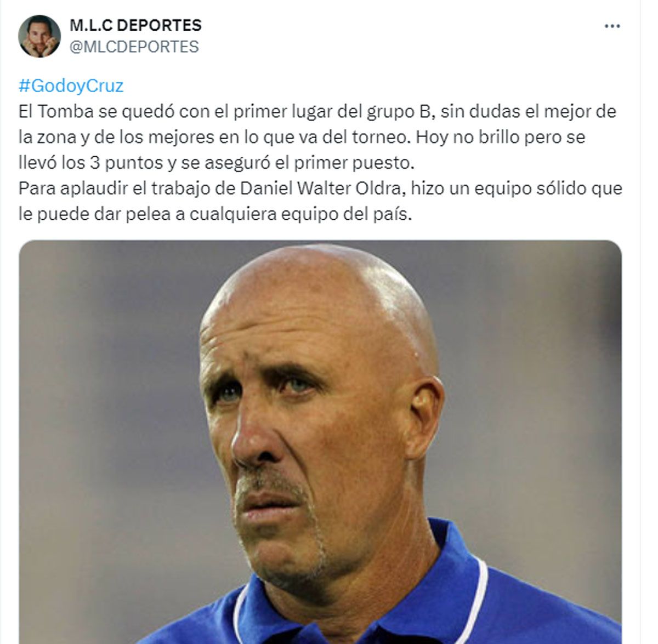Click the line 'le puede dar pelea a cualquiera'
This screenshot has height=644, width=658.
[x=214, y=214]
